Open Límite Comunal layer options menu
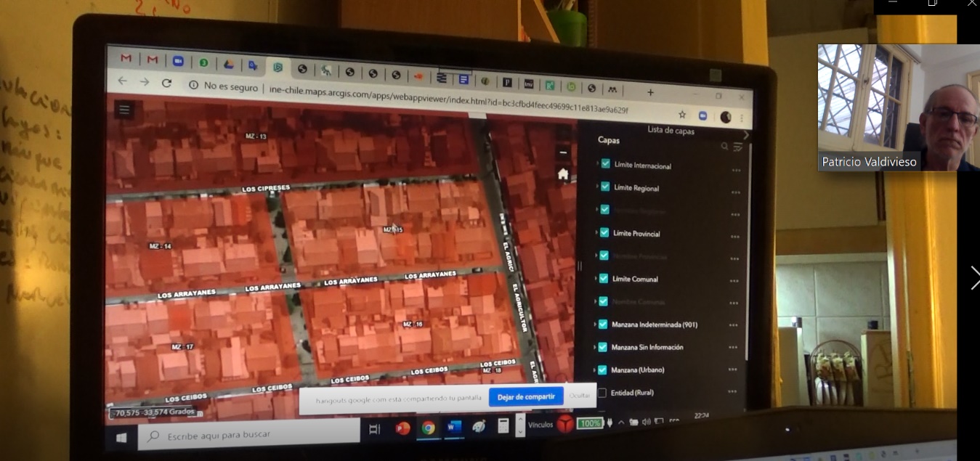 pyautogui.click(x=734, y=281)
